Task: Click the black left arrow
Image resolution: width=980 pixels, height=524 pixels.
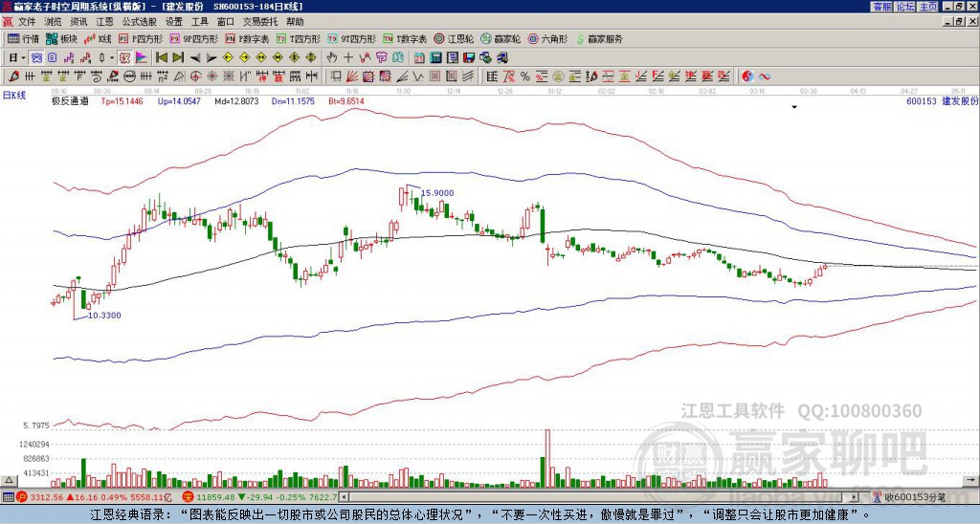Action: tap(195, 58)
